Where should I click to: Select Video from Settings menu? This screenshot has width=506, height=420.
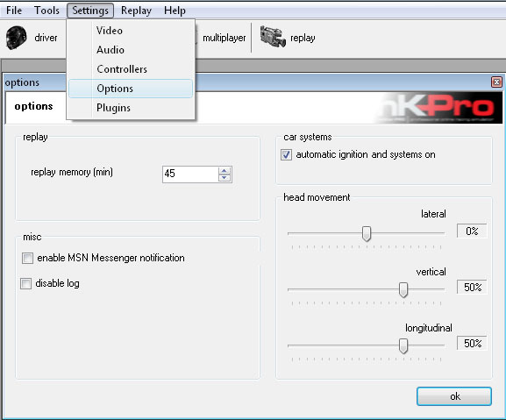[110, 31]
